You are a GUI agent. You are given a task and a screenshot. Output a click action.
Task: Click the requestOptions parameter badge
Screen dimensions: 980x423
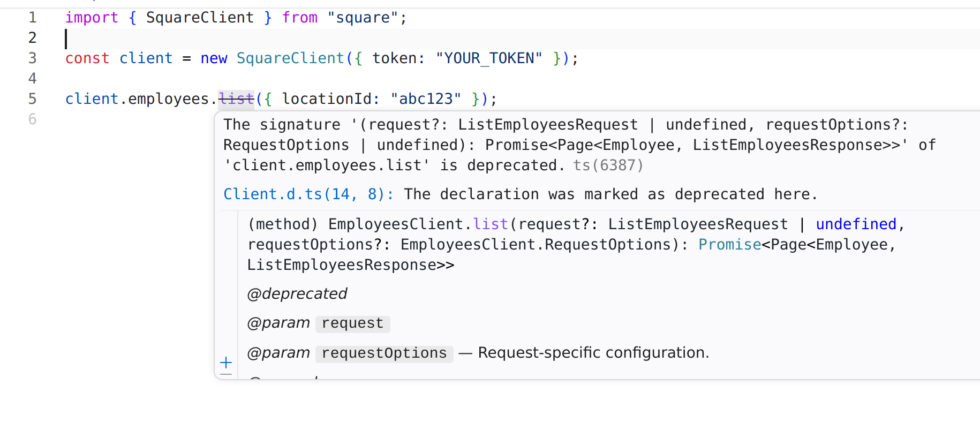point(385,353)
